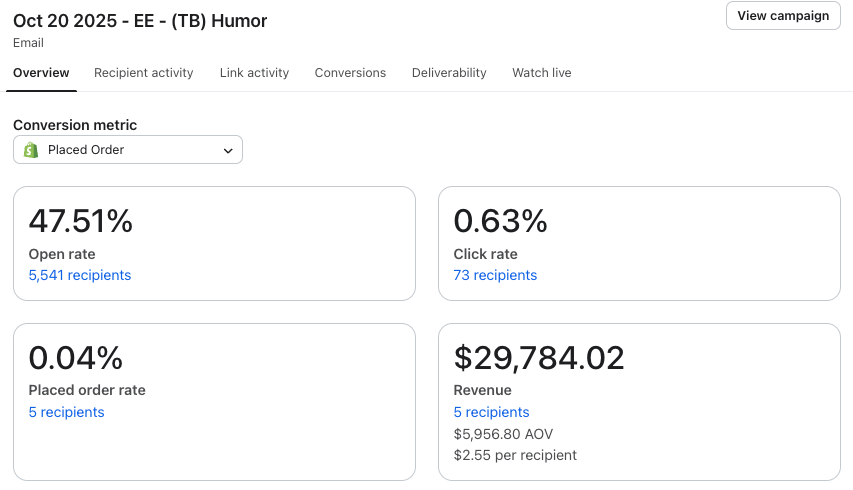The height and width of the screenshot is (490, 853).
Task: Click the campaign title Oct 20 2025 - EE - (TB) Humor
Action: click(x=140, y=21)
